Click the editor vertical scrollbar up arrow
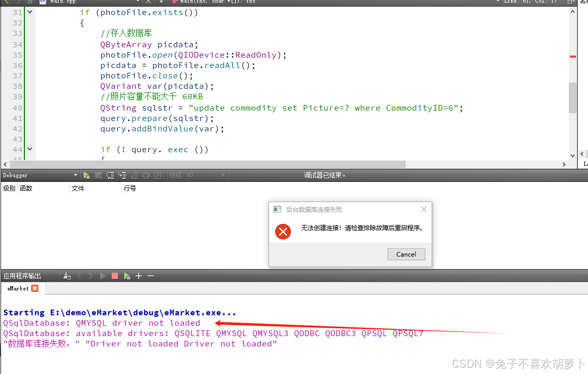Viewport: 588px width, 374px height. [572, 11]
